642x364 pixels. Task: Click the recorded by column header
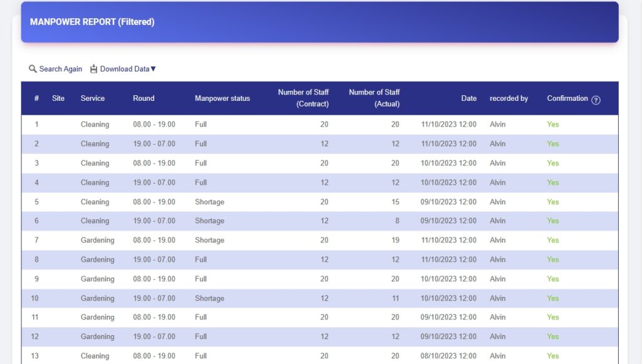click(509, 98)
